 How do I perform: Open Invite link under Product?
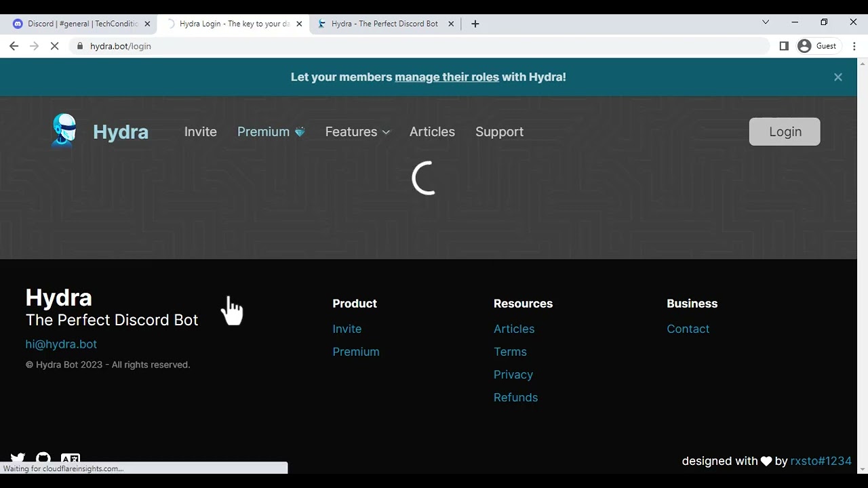pyautogui.click(x=347, y=329)
